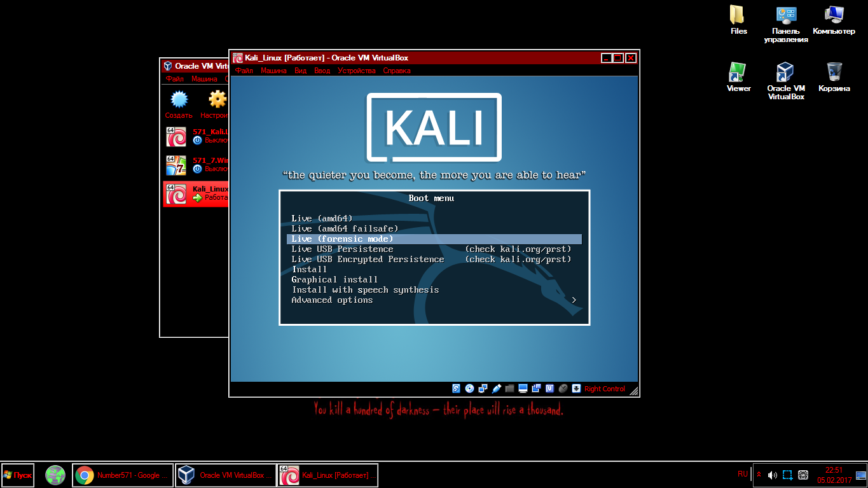
Task: Click the green globe taskbar shortcut icon
Action: click(x=56, y=475)
